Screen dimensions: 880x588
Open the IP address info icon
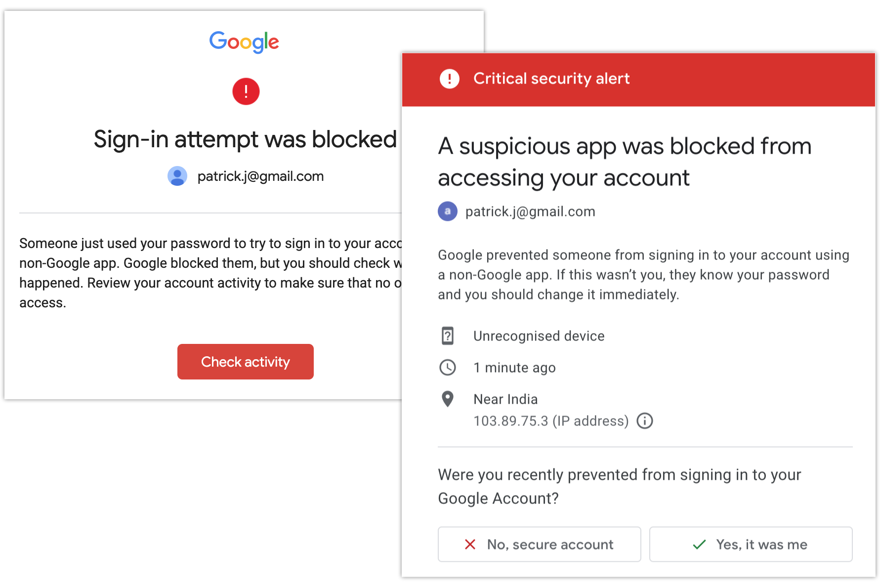point(645,421)
